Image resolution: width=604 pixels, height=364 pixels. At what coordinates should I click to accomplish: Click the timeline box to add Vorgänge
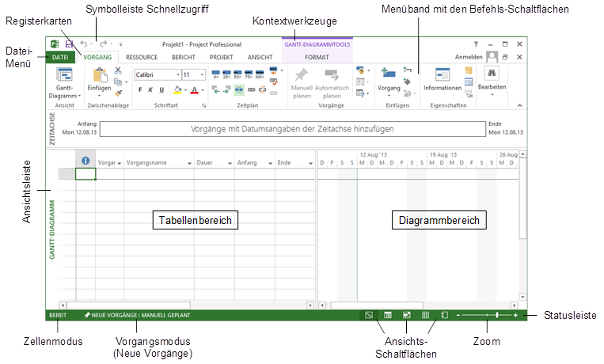click(292, 128)
